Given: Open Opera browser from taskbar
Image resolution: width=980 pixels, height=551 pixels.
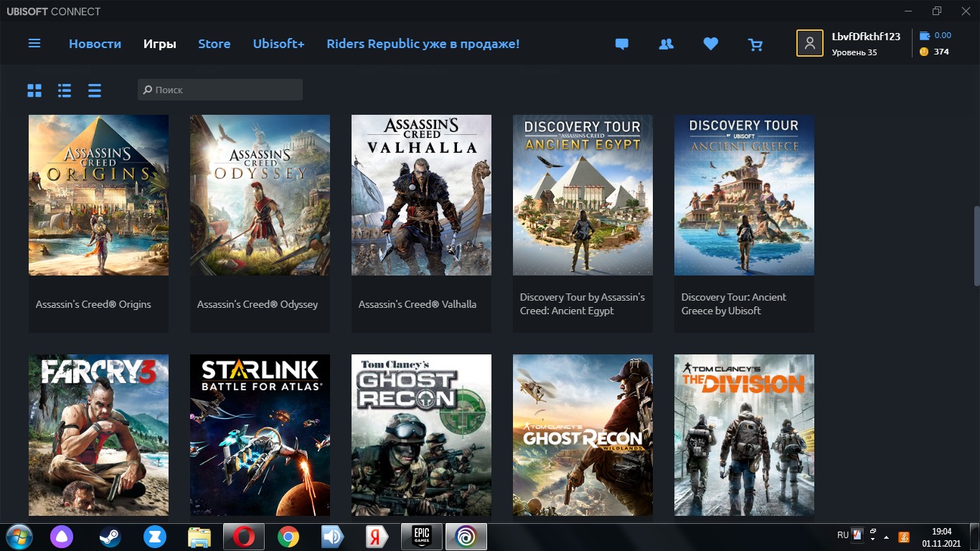Looking at the screenshot, I should coord(244,537).
